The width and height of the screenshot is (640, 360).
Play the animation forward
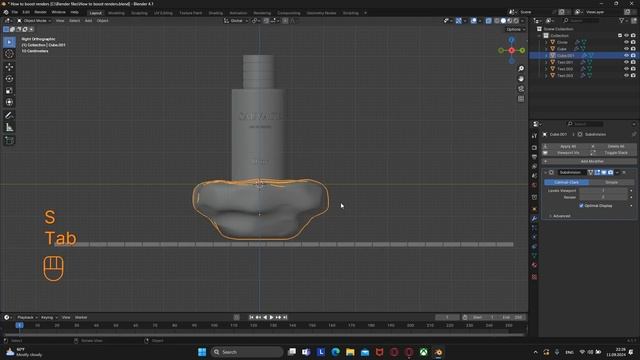click(271, 317)
